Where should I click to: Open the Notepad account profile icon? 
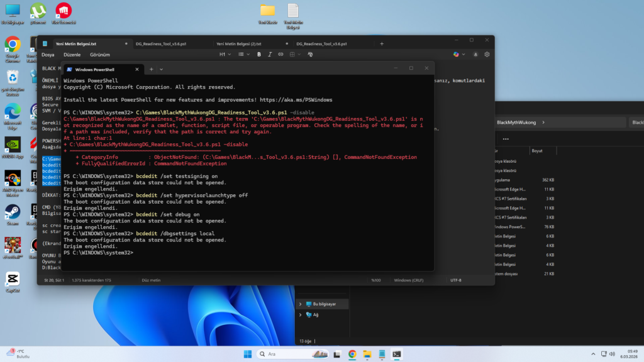475,54
